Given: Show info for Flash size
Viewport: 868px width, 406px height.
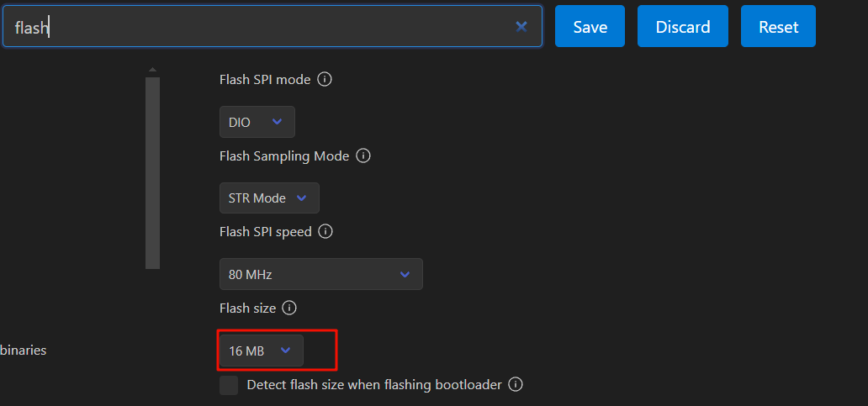Looking at the screenshot, I should tap(289, 308).
